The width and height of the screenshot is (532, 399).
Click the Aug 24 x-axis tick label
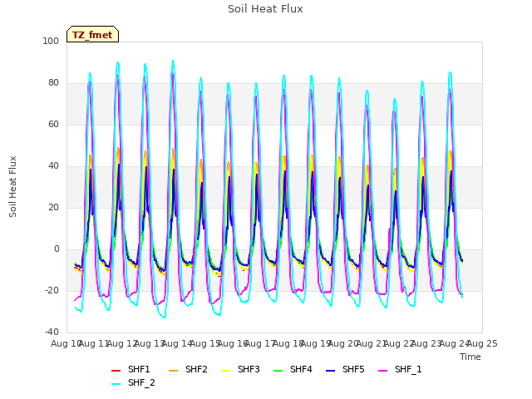(x=455, y=343)
